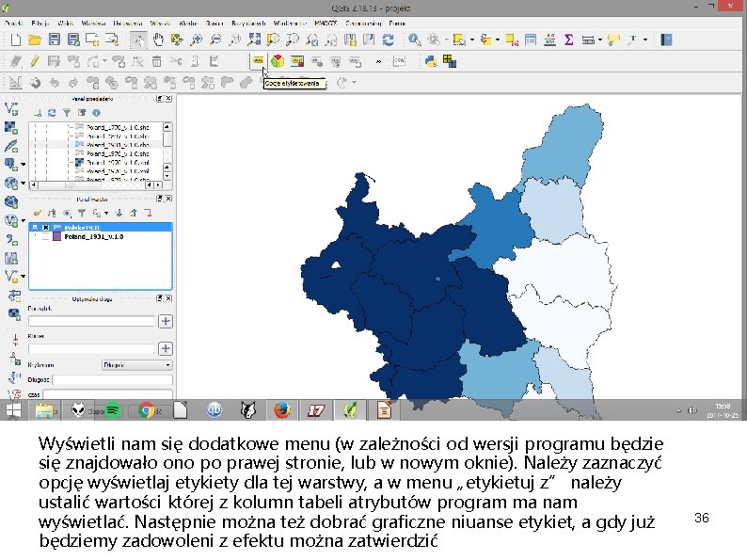Click the start point input field
Image resolution: width=747 pixels, height=560 pixels.
(91, 321)
